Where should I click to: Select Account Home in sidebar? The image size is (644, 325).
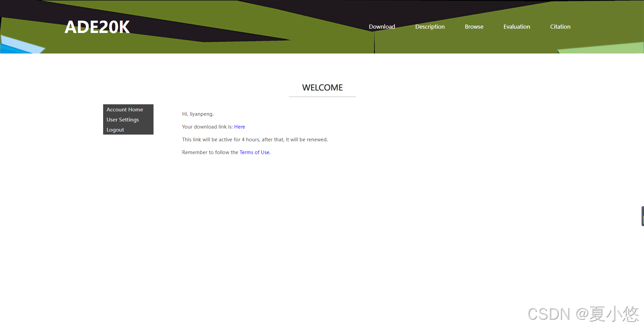click(x=128, y=109)
